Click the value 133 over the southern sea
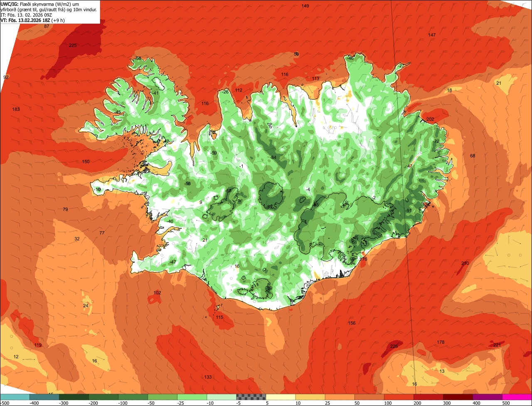 208,377
